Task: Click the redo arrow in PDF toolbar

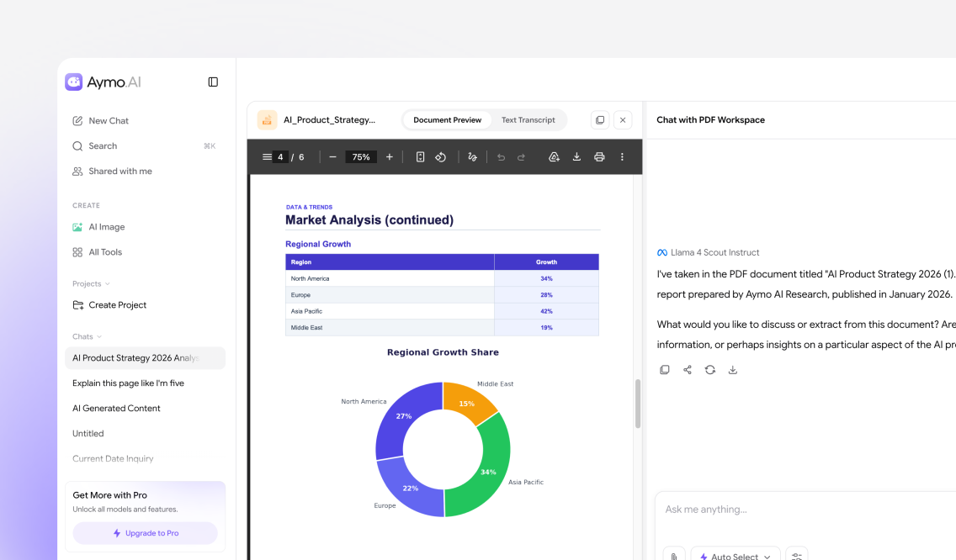Action: pos(521,157)
